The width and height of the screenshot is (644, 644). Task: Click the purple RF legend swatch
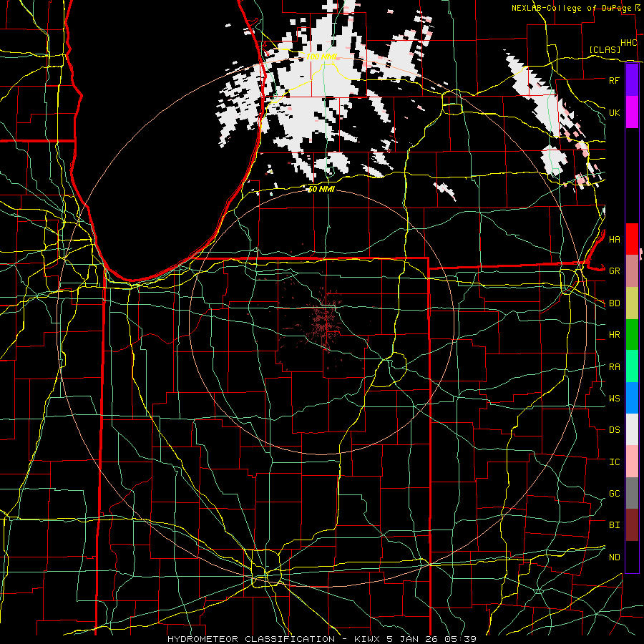(632, 80)
